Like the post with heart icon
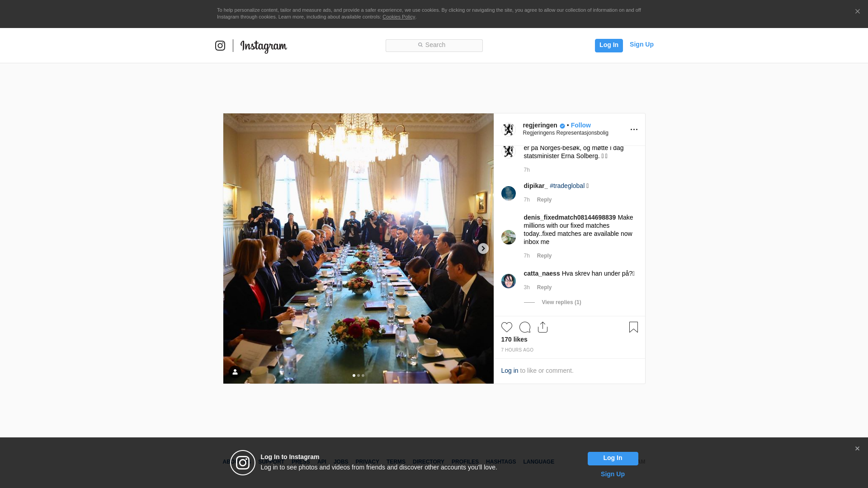Image resolution: width=868 pixels, height=488 pixels. click(507, 327)
